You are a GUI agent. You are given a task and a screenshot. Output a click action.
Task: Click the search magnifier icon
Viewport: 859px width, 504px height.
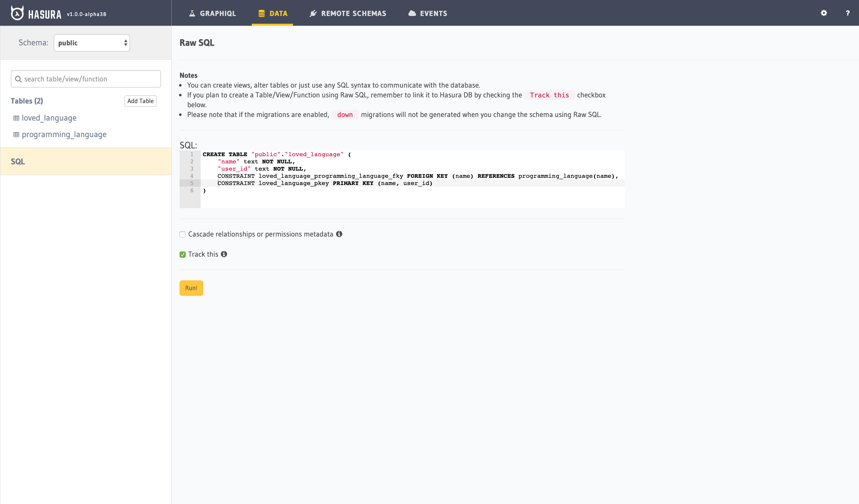tap(18, 79)
